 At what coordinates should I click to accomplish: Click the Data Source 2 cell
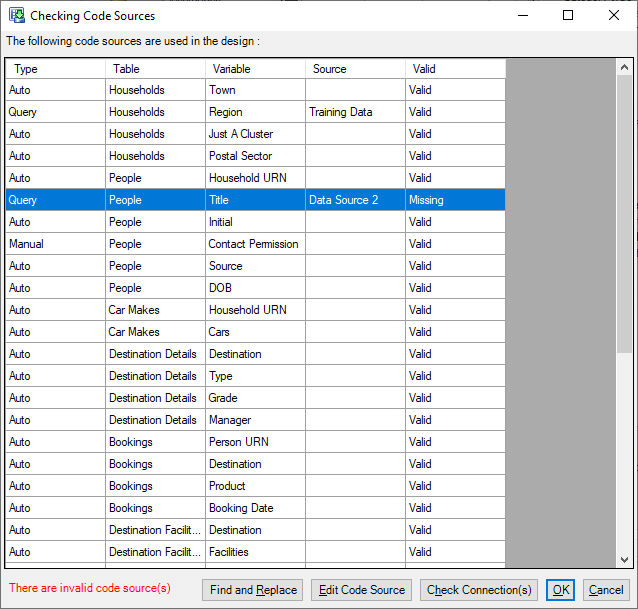356,200
